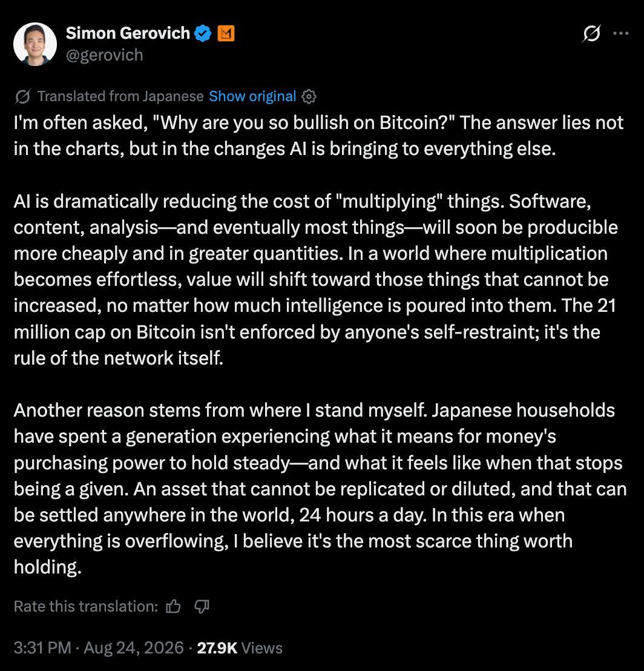Click the paragraph starting "AI is dramatically reducing"
This screenshot has width=644, height=671.
(x=315, y=279)
